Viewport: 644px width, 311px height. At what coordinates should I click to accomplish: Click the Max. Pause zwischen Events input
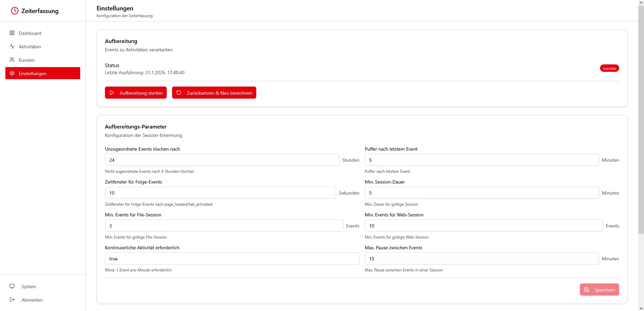482,258
